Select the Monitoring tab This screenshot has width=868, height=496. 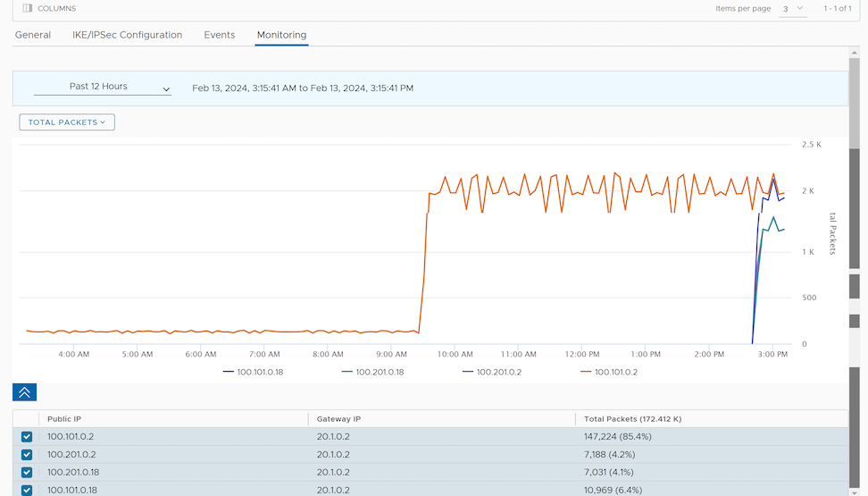(x=281, y=35)
